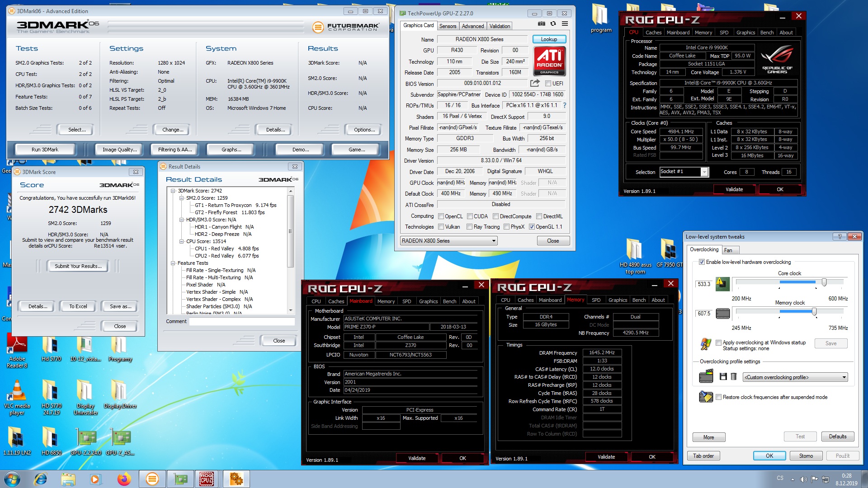Toggle DirectCompute checkbox
The height and width of the screenshot is (488, 868).
click(x=495, y=216)
